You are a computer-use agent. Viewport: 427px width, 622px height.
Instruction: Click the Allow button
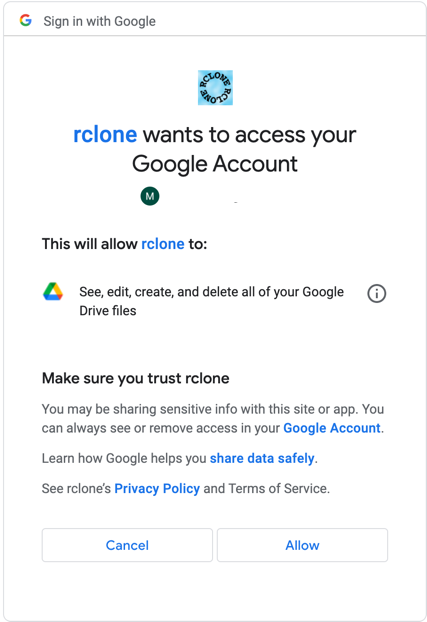click(302, 545)
